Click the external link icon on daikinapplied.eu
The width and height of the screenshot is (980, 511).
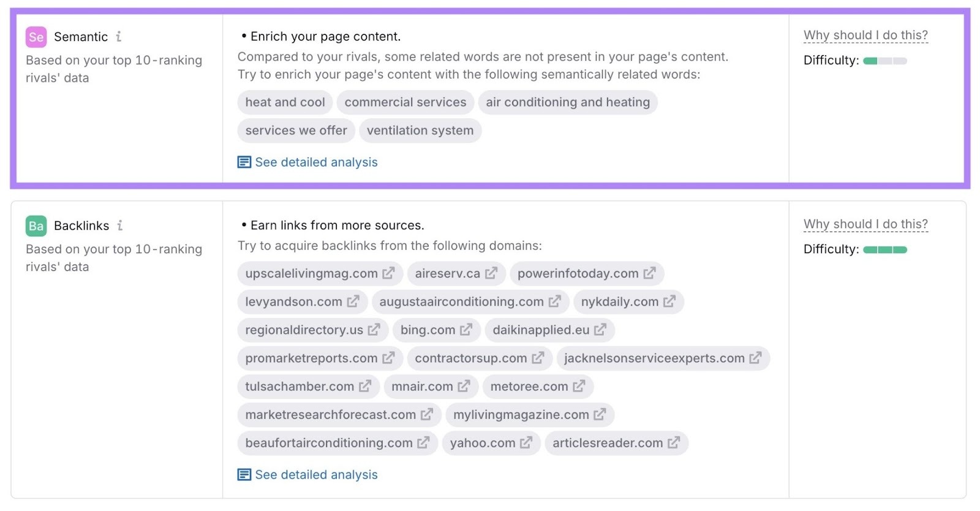pos(600,330)
